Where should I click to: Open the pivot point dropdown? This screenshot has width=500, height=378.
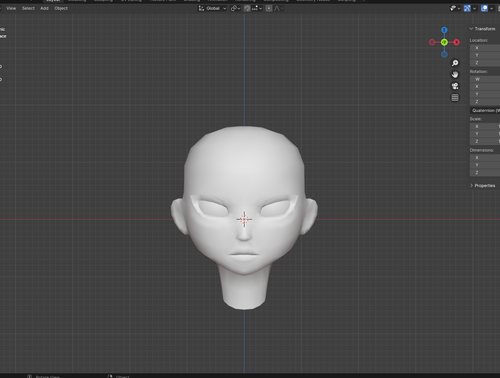click(235, 8)
